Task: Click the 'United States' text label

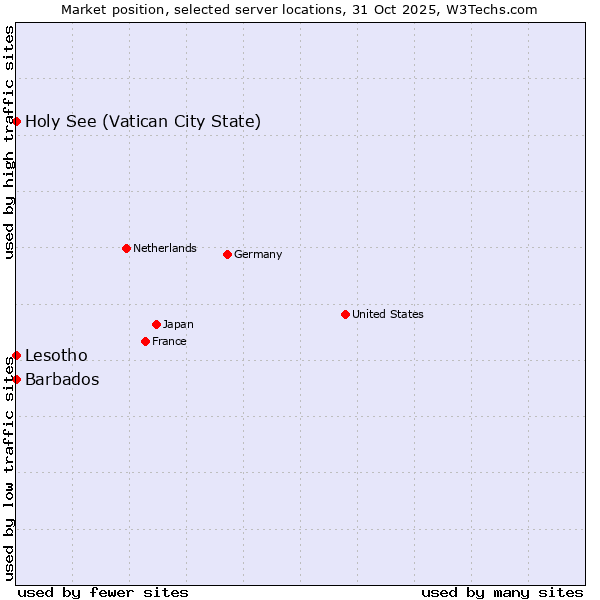Action: click(x=387, y=314)
